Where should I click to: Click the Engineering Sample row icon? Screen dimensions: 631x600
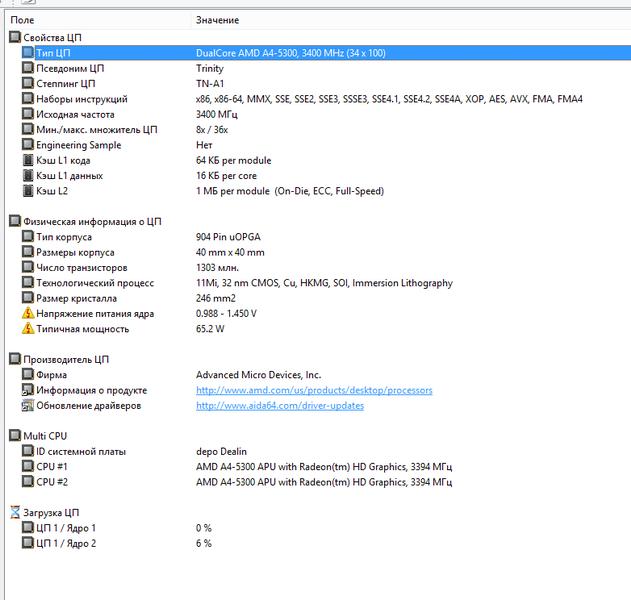pyautogui.click(x=28, y=144)
